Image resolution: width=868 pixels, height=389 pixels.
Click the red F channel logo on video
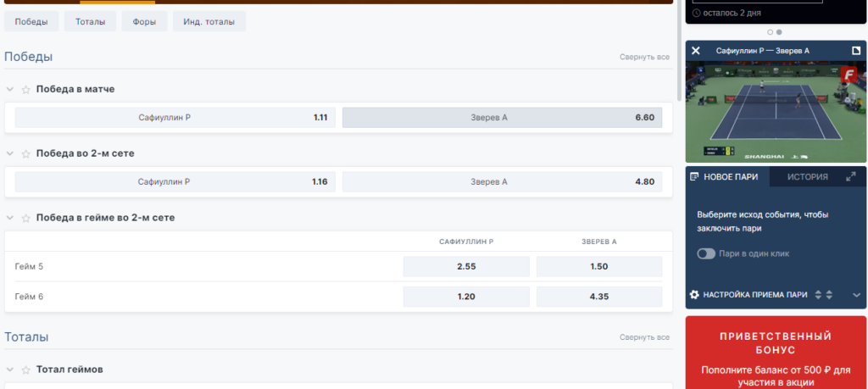848,75
